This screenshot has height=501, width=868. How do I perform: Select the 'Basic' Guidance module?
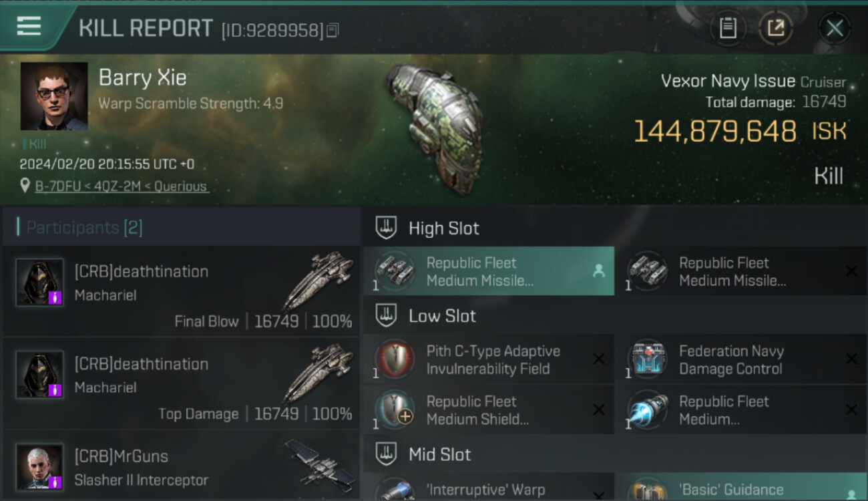click(x=741, y=488)
